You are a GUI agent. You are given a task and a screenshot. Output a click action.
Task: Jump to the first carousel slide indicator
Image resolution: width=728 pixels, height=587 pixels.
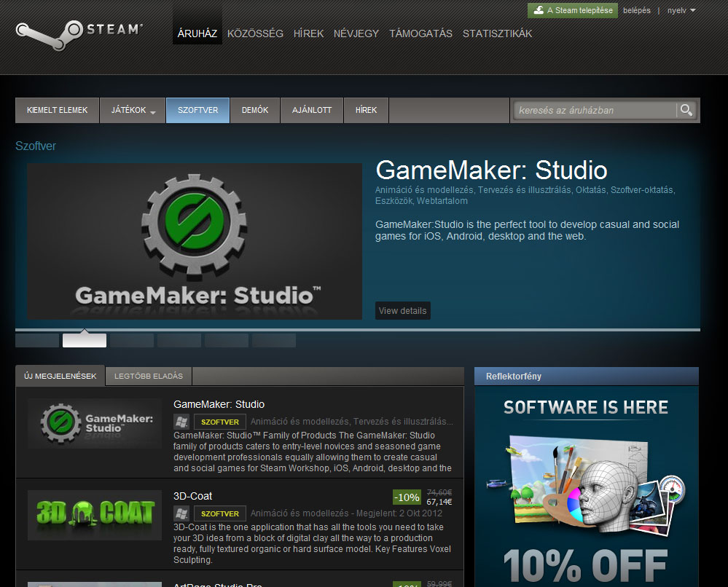pyautogui.click(x=37, y=340)
